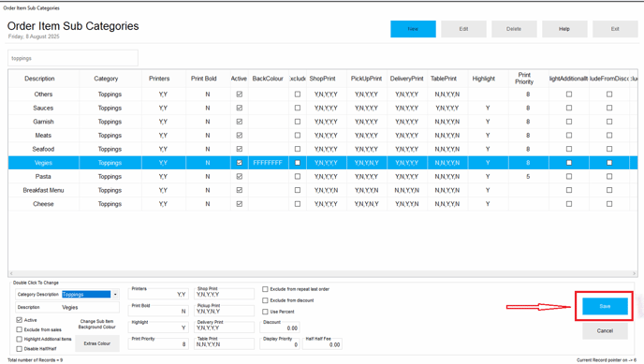Click the Shop Print field
The height and width of the screenshot is (364, 644).
[225, 294]
